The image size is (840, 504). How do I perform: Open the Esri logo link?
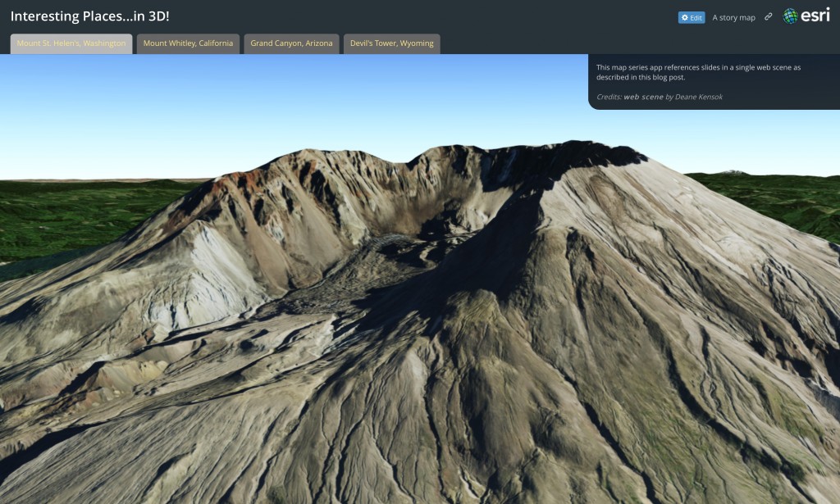coord(806,16)
